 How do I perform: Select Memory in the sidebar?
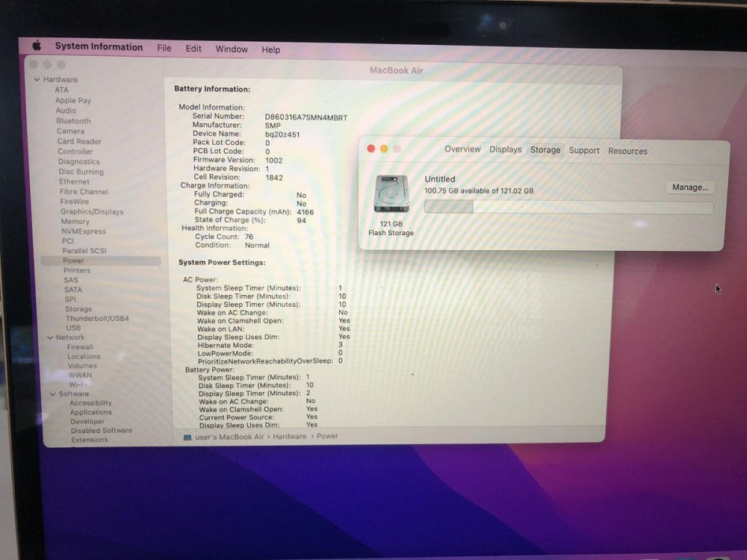coord(75,221)
